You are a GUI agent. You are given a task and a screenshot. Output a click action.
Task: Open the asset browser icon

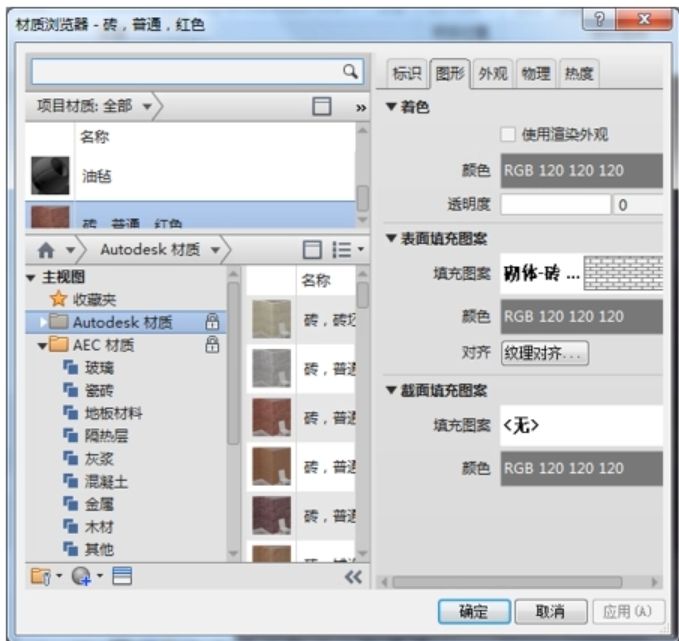click(x=122, y=576)
